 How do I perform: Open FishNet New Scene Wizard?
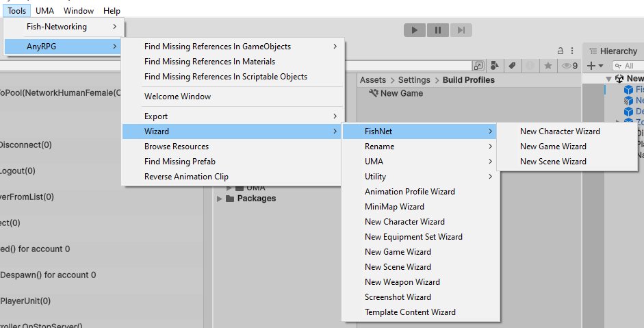click(567, 162)
